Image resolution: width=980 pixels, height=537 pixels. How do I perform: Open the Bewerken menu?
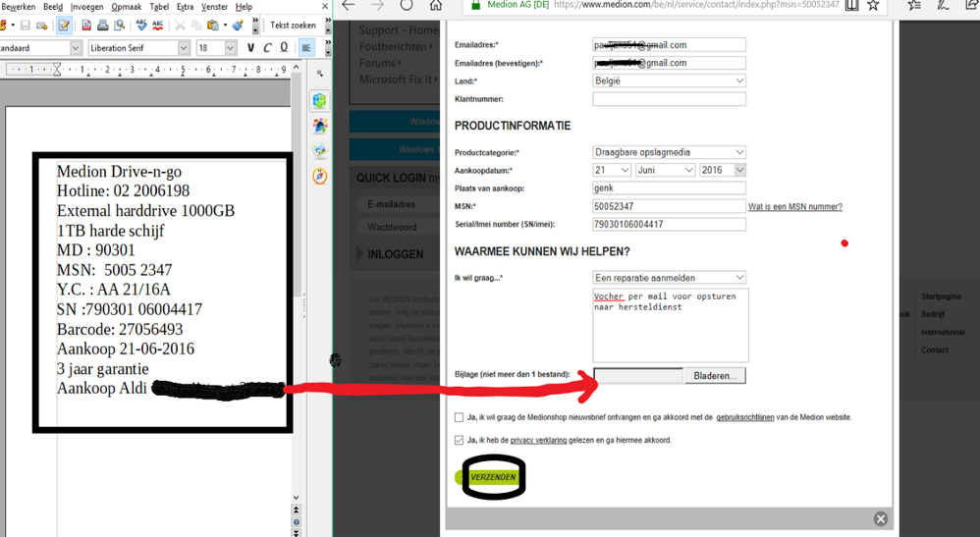point(19,6)
